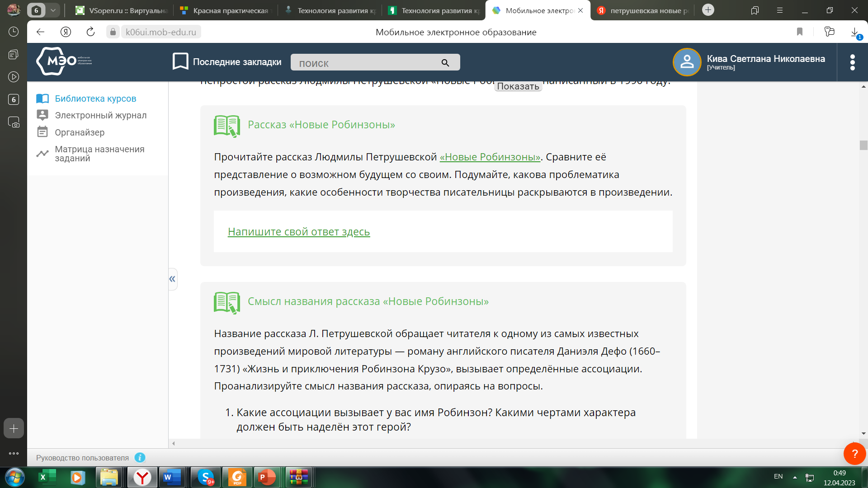Image resolution: width=868 pixels, height=488 pixels.
Task: Click the vertical scrollbar thumb
Action: pyautogui.click(x=863, y=145)
